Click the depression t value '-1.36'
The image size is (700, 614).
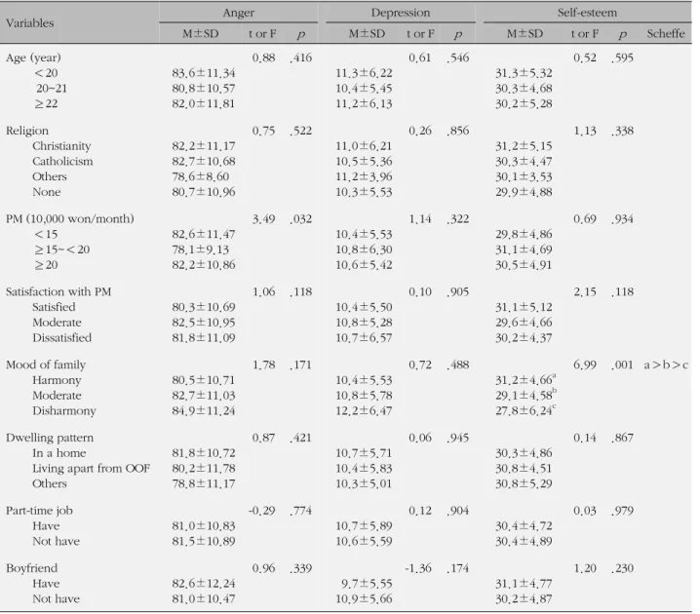click(x=418, y=568)
